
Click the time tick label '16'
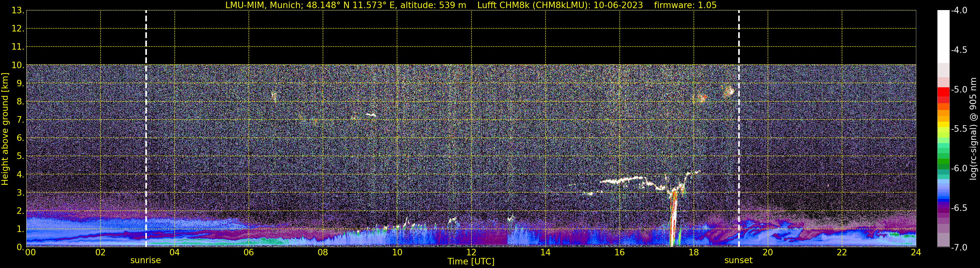tap(620, 252)
